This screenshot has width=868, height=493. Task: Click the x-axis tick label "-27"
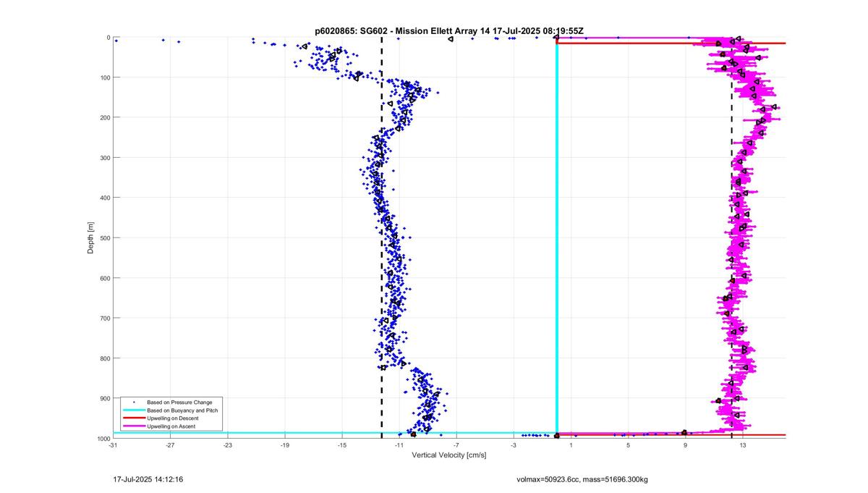170,445
